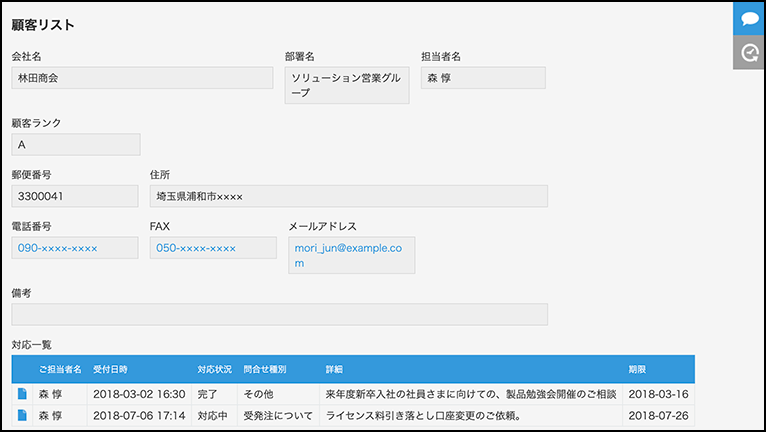The height and width of the screenshot is (432, 766).
Task: Click the empty 備考 field
Action: coord(279,314)
